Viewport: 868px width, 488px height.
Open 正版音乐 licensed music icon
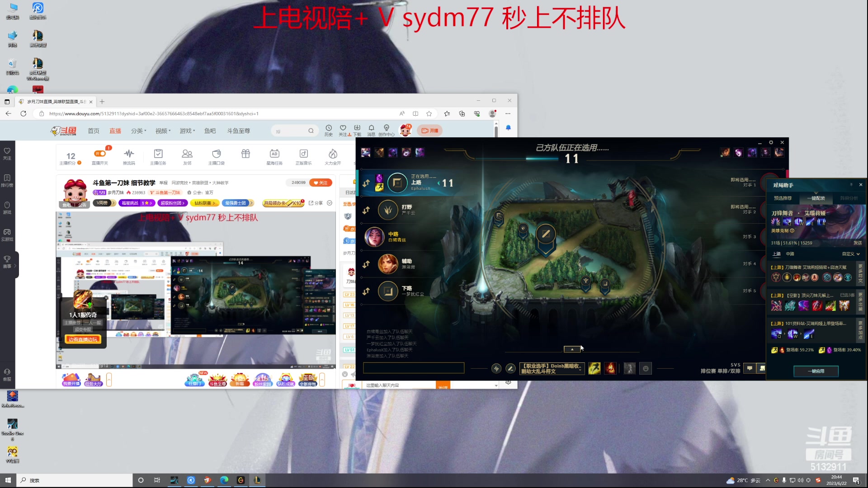[304, 154]
